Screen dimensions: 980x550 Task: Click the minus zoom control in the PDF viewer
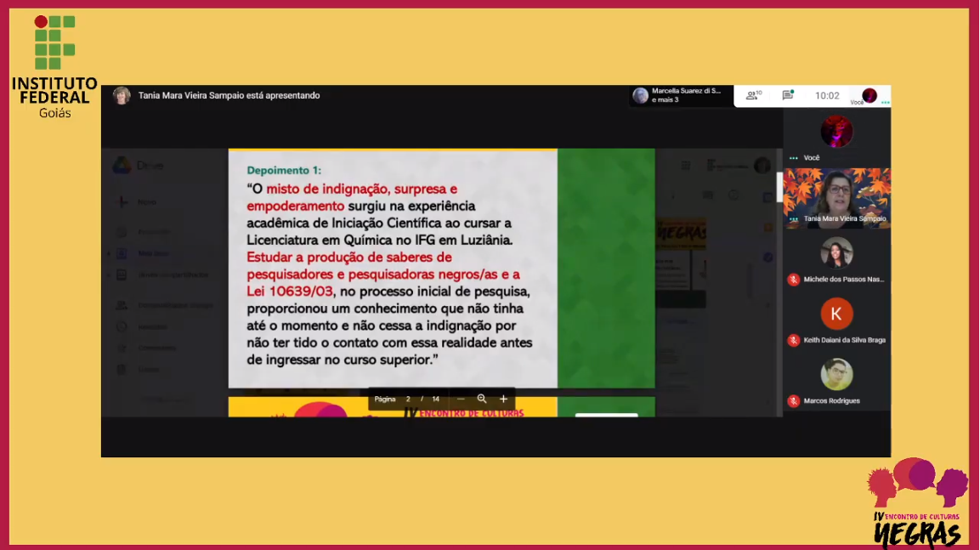click(459, 399)
